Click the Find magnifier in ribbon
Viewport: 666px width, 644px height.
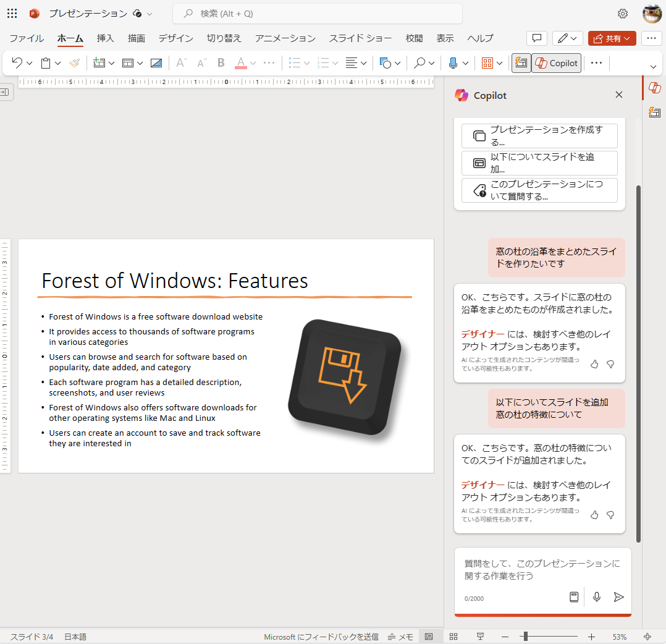(419, 63)
